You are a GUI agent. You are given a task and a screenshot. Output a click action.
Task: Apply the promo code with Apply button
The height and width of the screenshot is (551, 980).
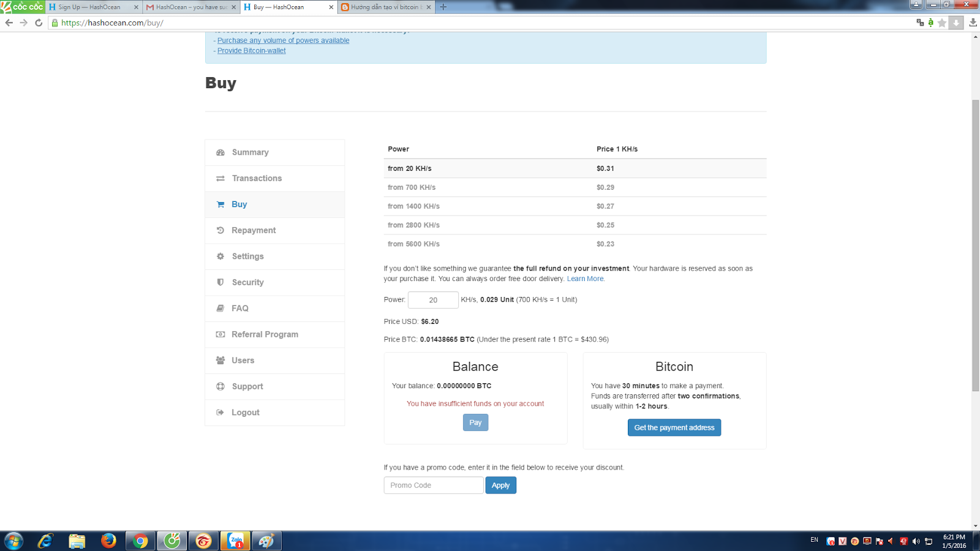click(501, 485)
